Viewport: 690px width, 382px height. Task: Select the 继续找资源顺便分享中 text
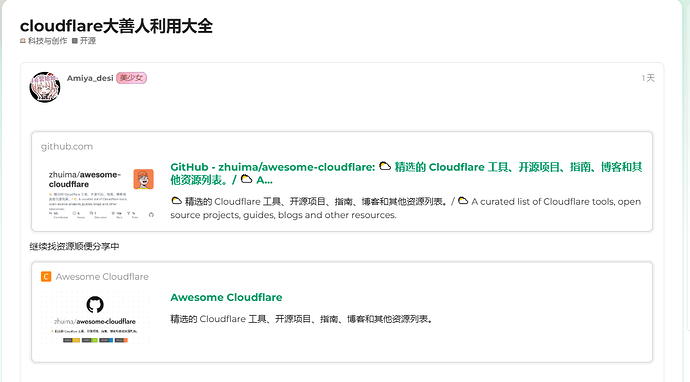(74, 246)
